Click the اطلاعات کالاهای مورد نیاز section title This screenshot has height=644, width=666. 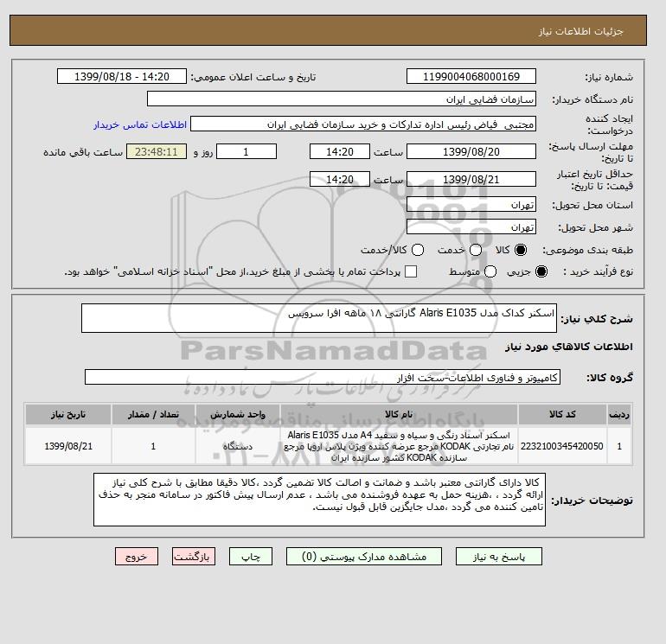pos(569,347)
